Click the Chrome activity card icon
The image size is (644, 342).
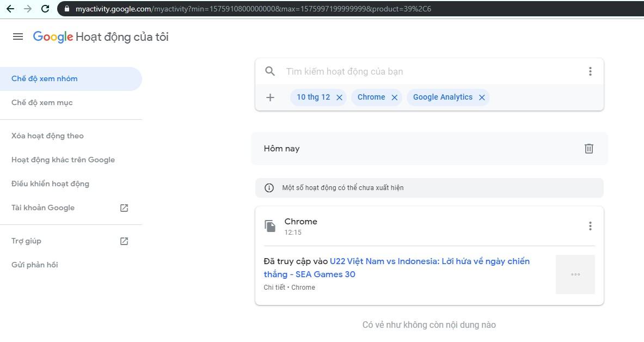coord(270,225)
